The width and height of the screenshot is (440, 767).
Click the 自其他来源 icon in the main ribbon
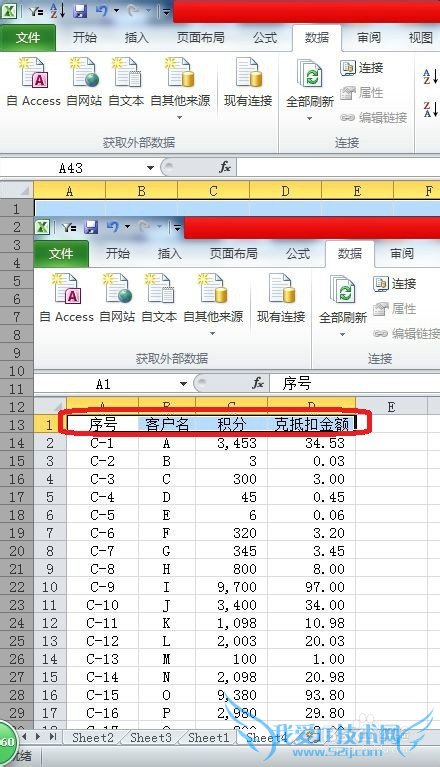[x=179, y=72]
